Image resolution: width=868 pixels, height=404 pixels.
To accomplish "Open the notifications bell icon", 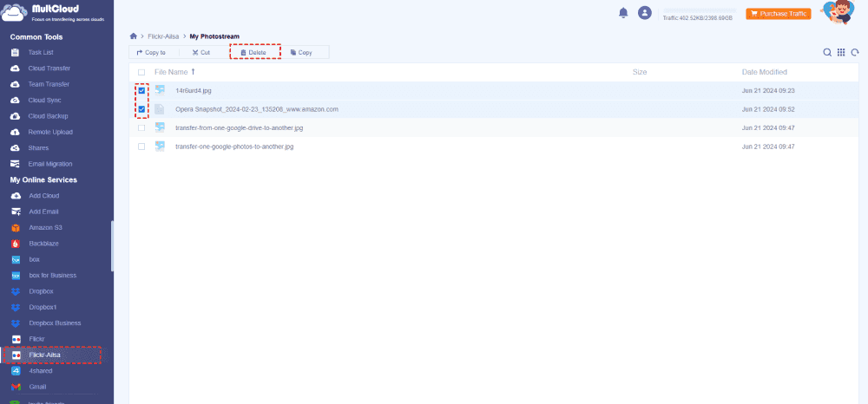I will coord(623,13).
